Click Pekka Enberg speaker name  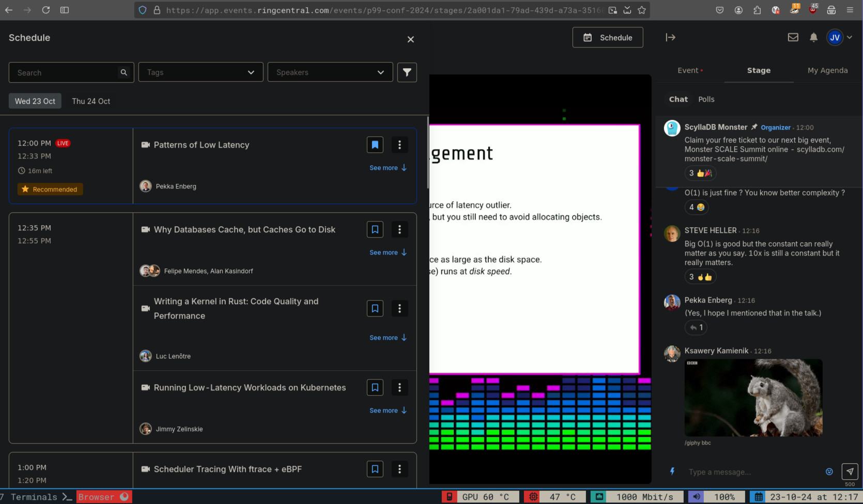176,186
